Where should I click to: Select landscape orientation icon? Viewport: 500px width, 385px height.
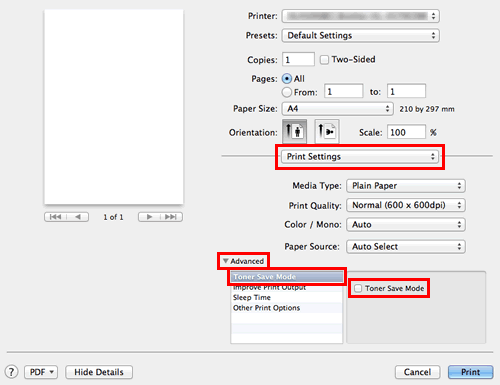pyautogui.click(x=327, y=131)
